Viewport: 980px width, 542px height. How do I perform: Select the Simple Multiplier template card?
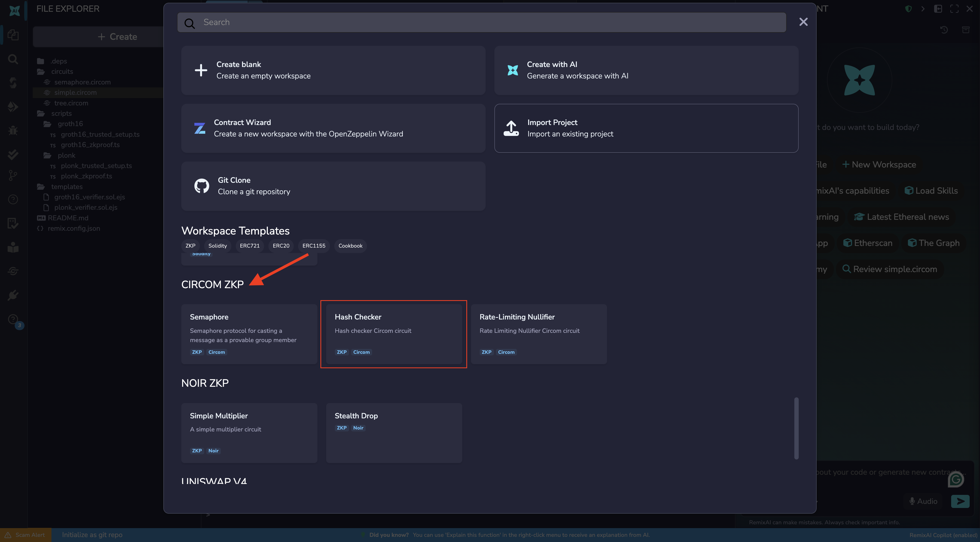pos(249,433)
